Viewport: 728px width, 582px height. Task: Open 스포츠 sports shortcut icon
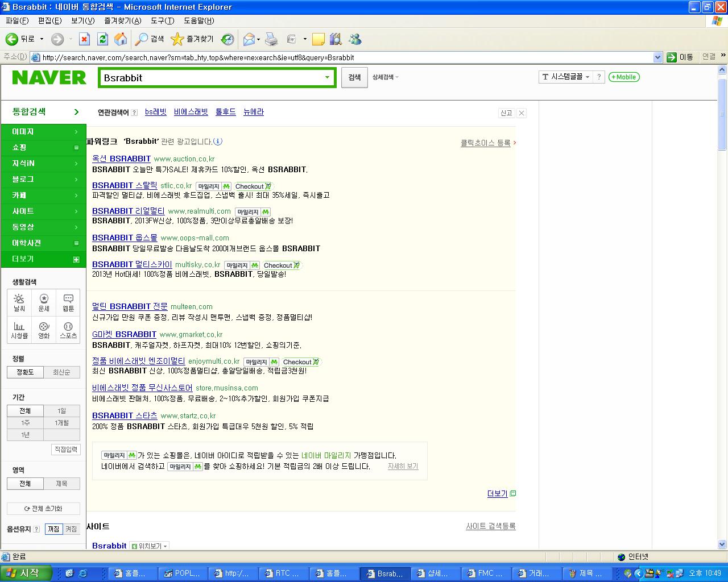(68, 330)
